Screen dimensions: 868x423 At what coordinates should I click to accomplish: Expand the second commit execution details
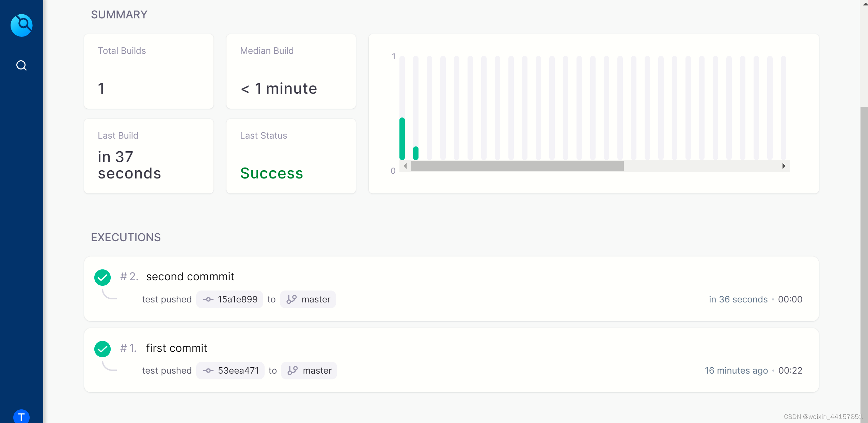click(190, 276)
